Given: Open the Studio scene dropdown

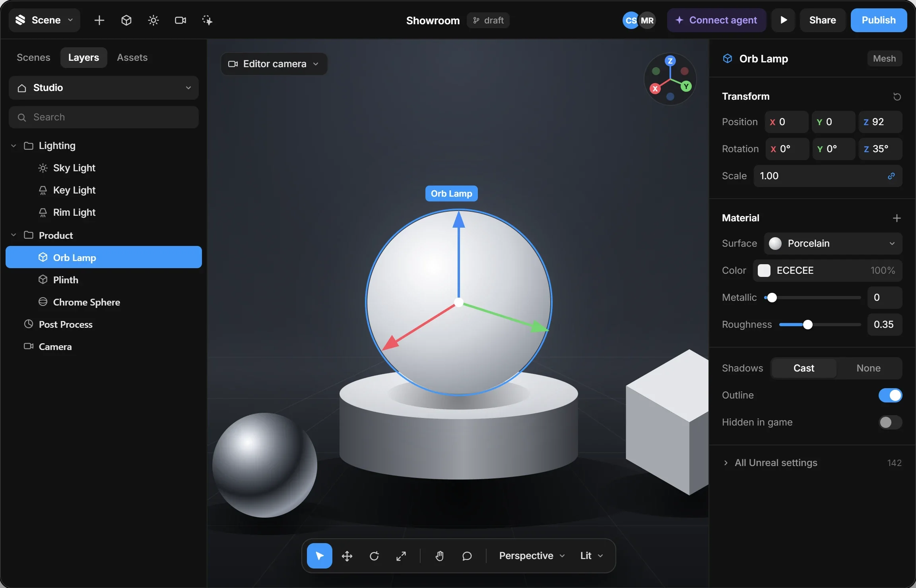Looking at the screenshot, I should pos(104,88).
